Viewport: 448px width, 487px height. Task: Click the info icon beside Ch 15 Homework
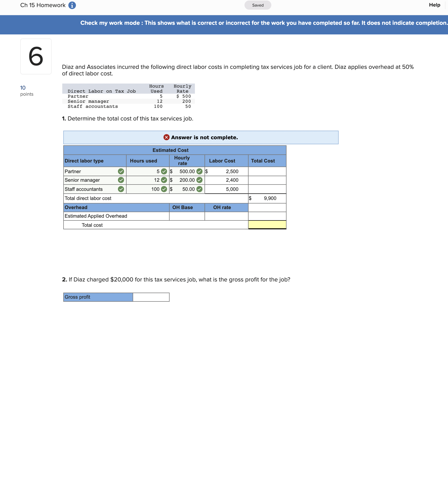[72, 5]
